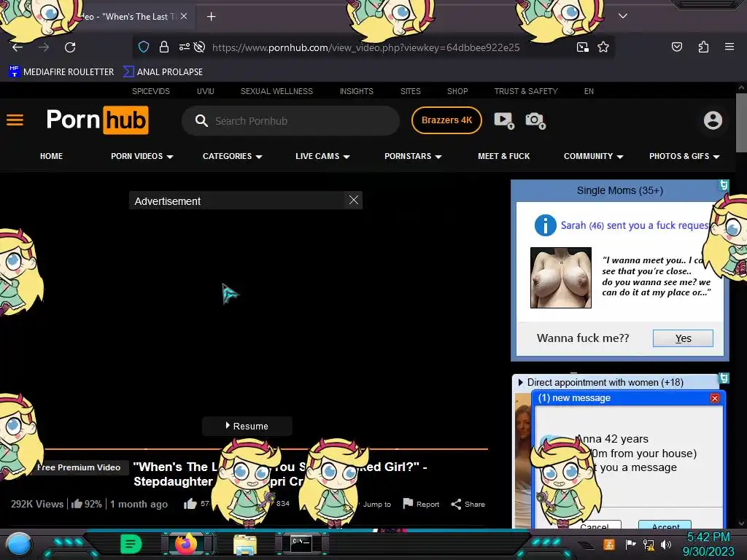Open the Pocket save icon
The width and height of the screenshot is (747, 560).
tap(676, 47)
